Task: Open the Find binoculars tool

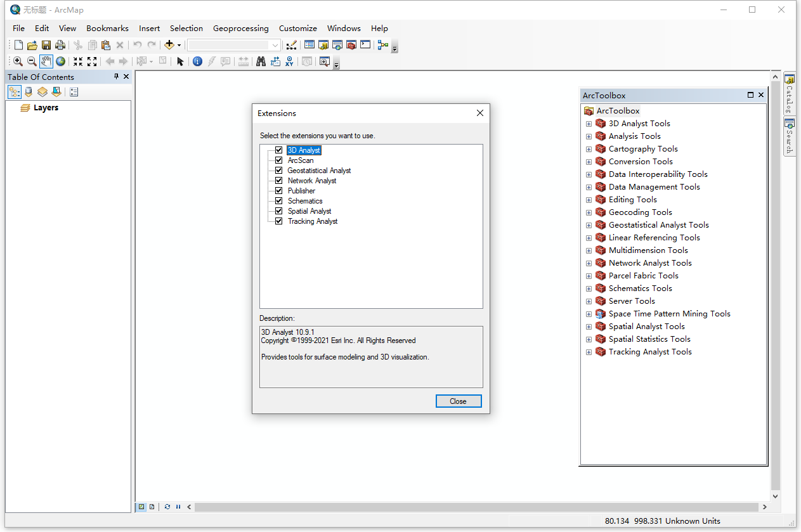Action: (x=261, y=62)
